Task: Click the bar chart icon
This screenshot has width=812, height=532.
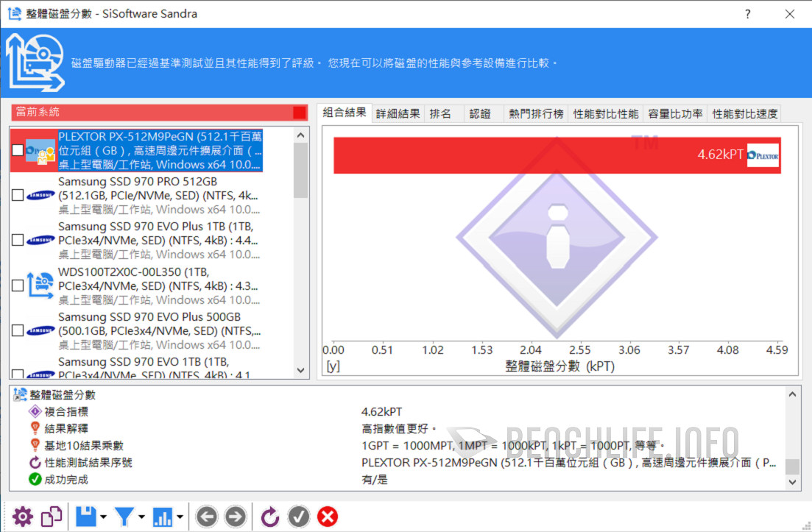Action: point(163,517)
